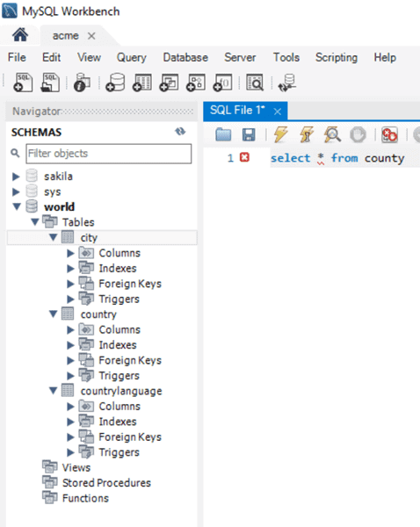Select Columns under country

[119, 329]
